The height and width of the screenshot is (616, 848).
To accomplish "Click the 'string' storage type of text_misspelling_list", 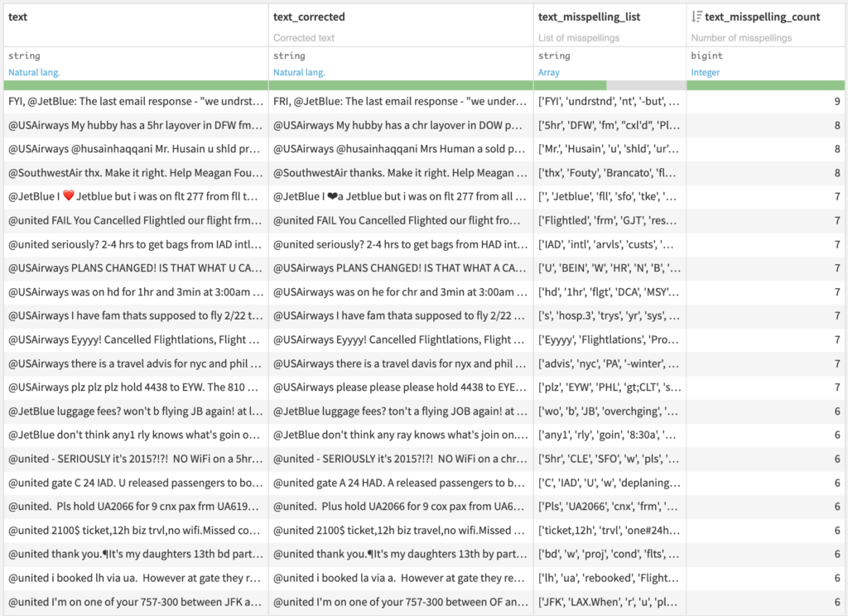I will [554, 55].
